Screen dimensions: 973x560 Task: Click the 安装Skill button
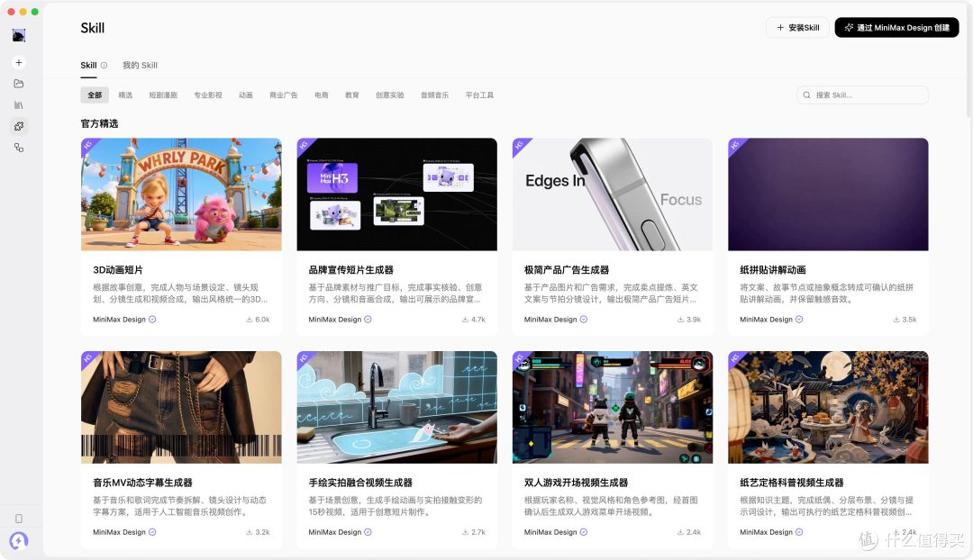point(797,27)
